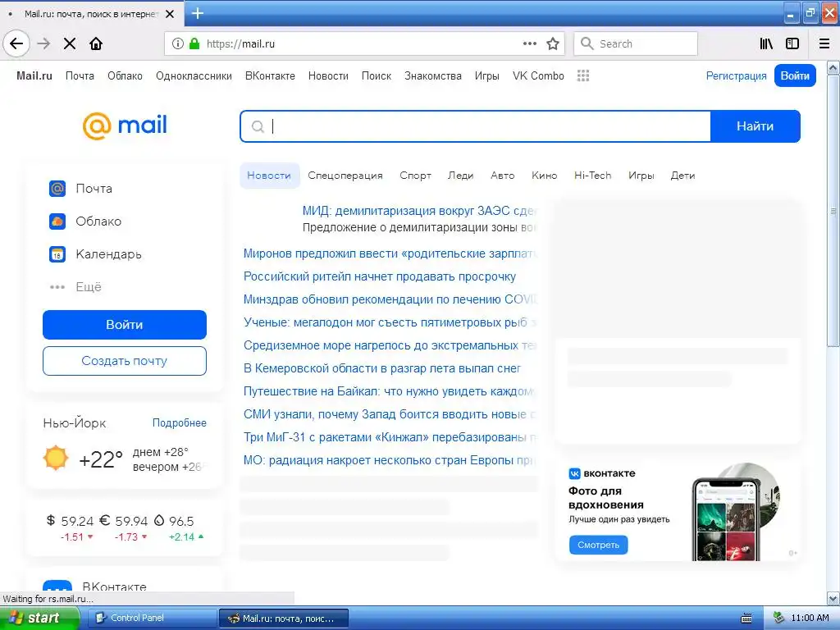840x630 pixels.
Task: Switch to Control Panel taskbar window
Action: coord(152,618)
